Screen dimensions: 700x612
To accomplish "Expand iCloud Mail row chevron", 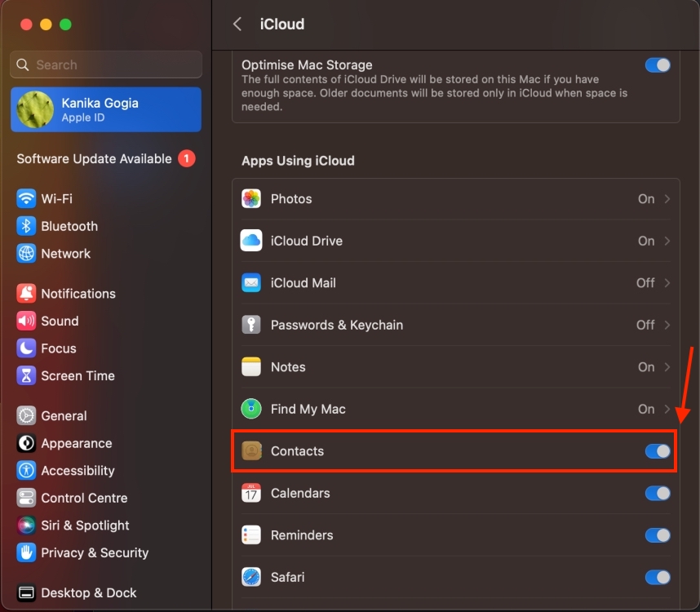I will coord(667,282).
